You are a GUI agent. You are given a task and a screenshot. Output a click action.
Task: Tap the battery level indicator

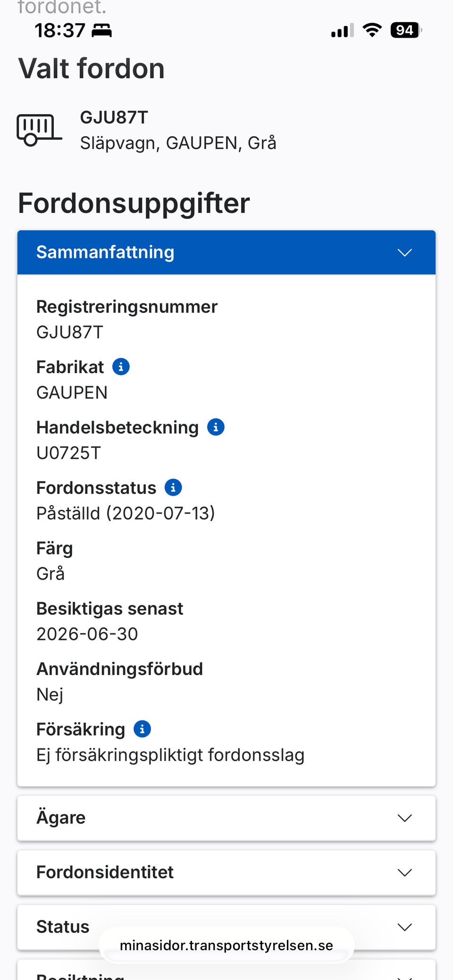[x=405, y=30]
